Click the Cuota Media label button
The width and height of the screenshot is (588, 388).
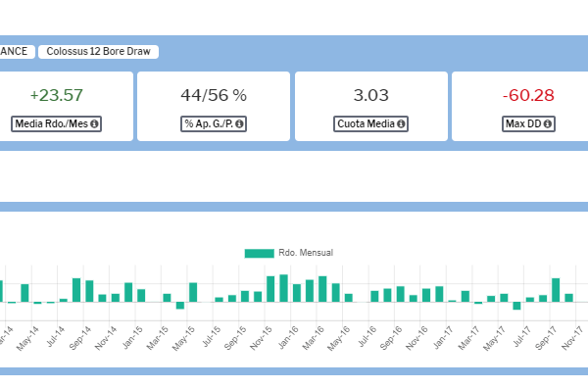pos(370,123)
